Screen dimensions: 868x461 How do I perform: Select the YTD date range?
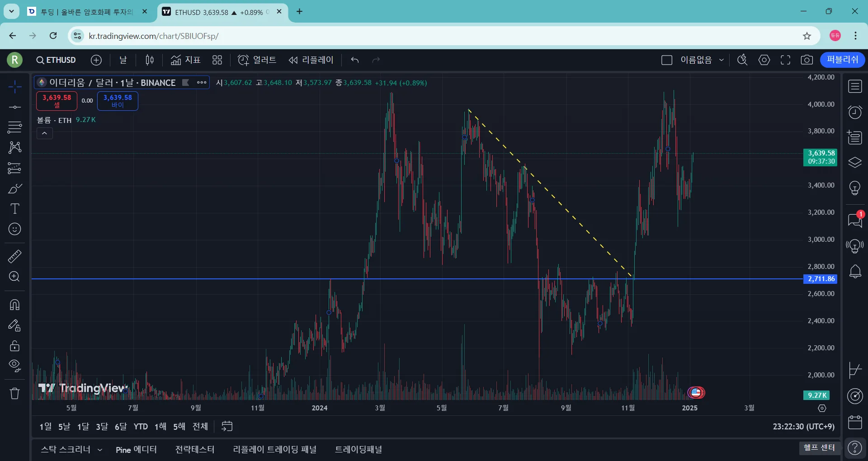[141, 426]
